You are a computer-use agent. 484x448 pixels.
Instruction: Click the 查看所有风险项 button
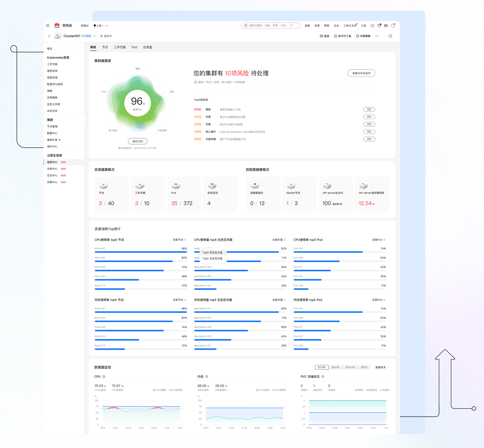(361, 73)
